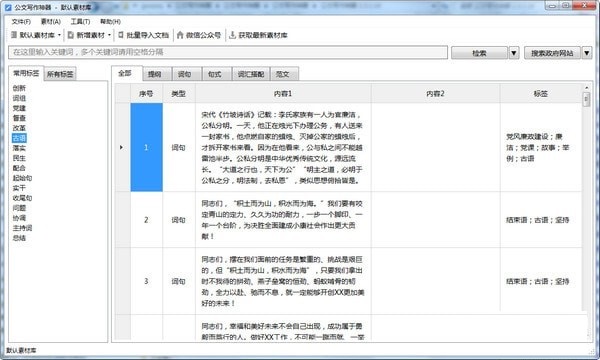This screenshot has width=600, height=360.
Task: Select the 起始句 tag in the list
Action: pyautogui.click(x=22, y=178)
